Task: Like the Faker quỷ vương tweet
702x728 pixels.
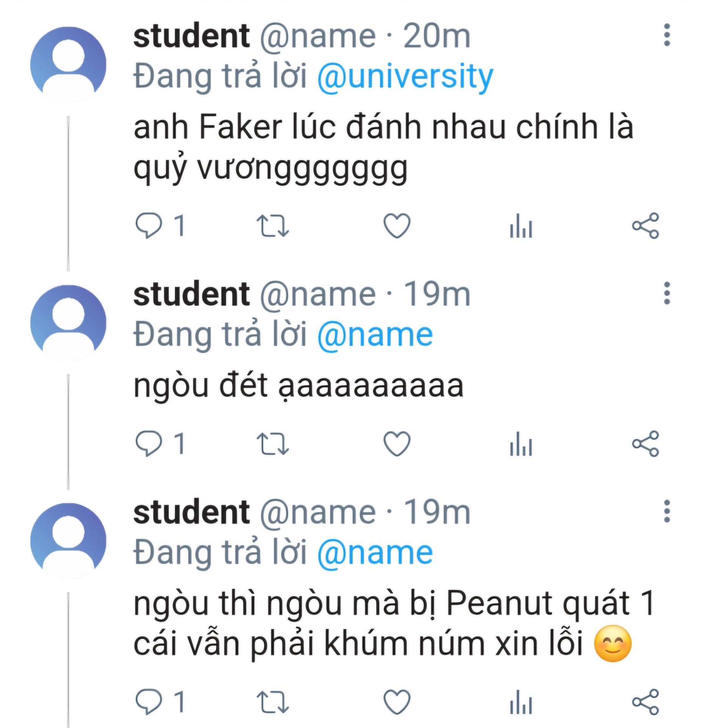Action: pyautogui.click(x=396, y=226)
